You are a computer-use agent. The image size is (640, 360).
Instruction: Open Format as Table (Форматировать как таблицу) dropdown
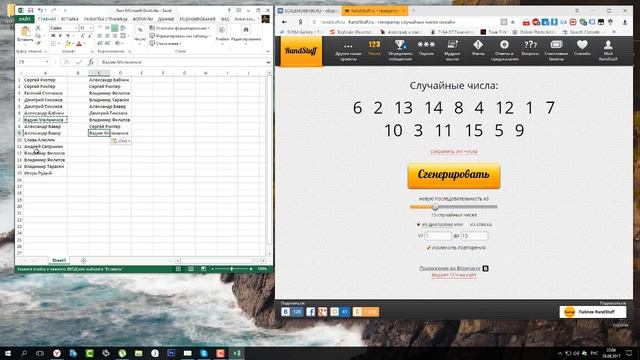180,36
